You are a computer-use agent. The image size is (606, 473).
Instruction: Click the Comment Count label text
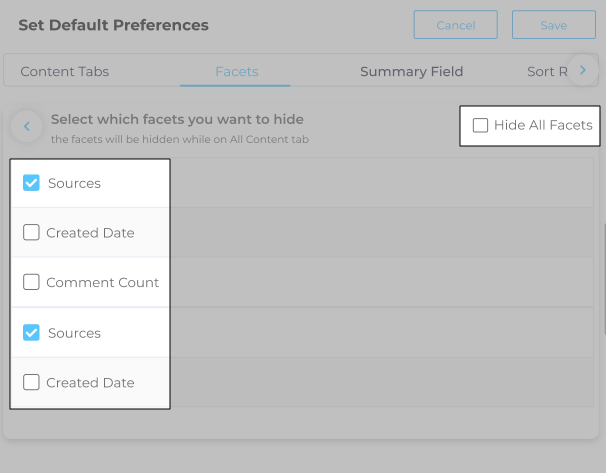point(102,283)
